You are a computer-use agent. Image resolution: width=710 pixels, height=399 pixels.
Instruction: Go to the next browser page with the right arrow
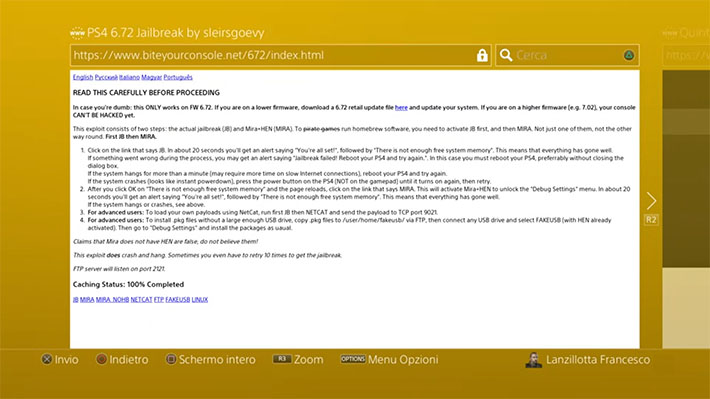pyautogui.click(x=651, y=201)
